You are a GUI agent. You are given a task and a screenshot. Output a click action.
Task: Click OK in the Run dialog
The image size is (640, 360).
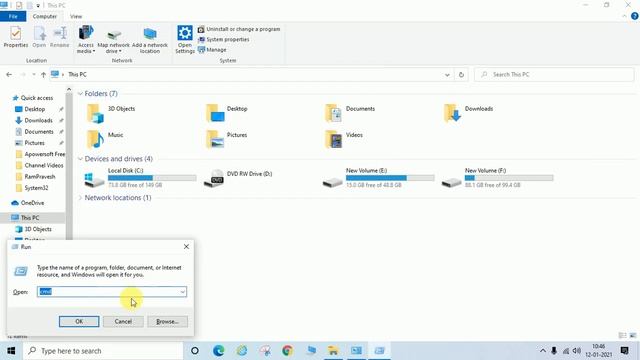(79, 322)
